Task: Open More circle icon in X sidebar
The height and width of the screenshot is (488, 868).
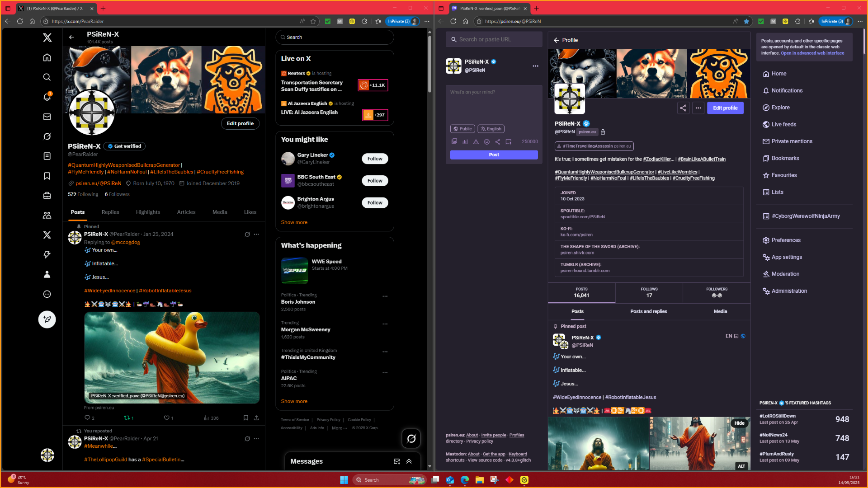Action: [x=47, y=294]
